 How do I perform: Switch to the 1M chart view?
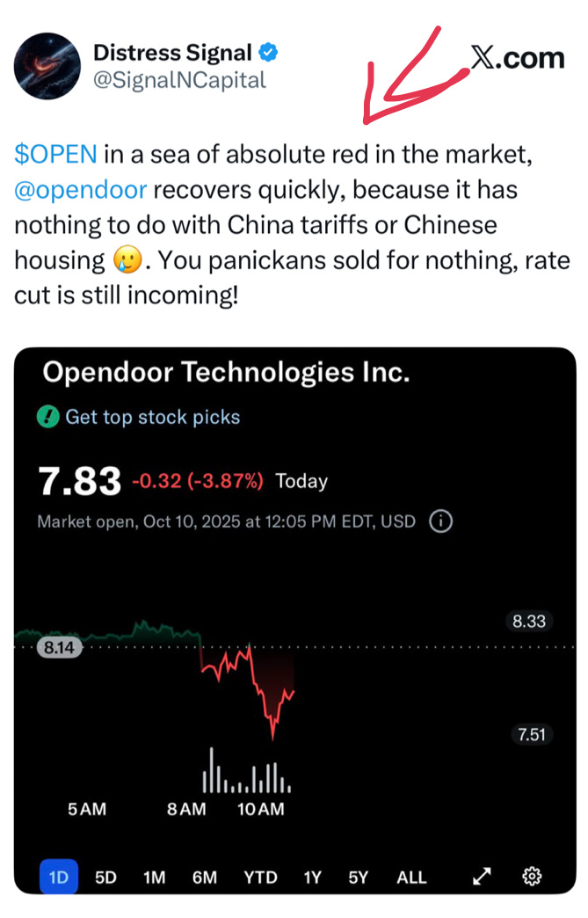pyautogui.click(x=156, y=876)
